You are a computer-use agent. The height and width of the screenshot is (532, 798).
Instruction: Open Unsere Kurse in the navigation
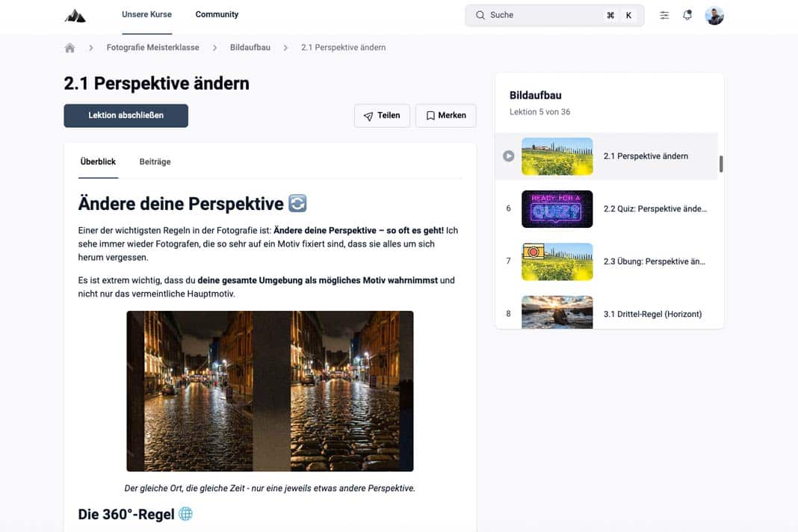point(146,13)
